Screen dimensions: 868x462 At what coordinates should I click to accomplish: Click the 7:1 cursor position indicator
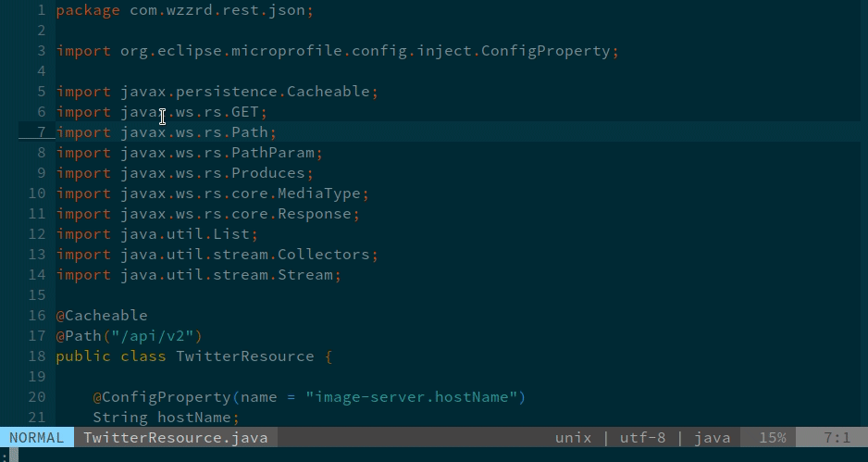837,438
